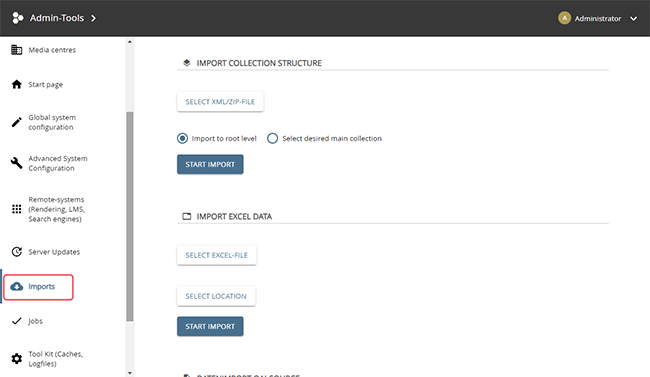Start import under Import Excel Data
The width and height of the screenshot is (650, 377).
(x=210, y=326)
